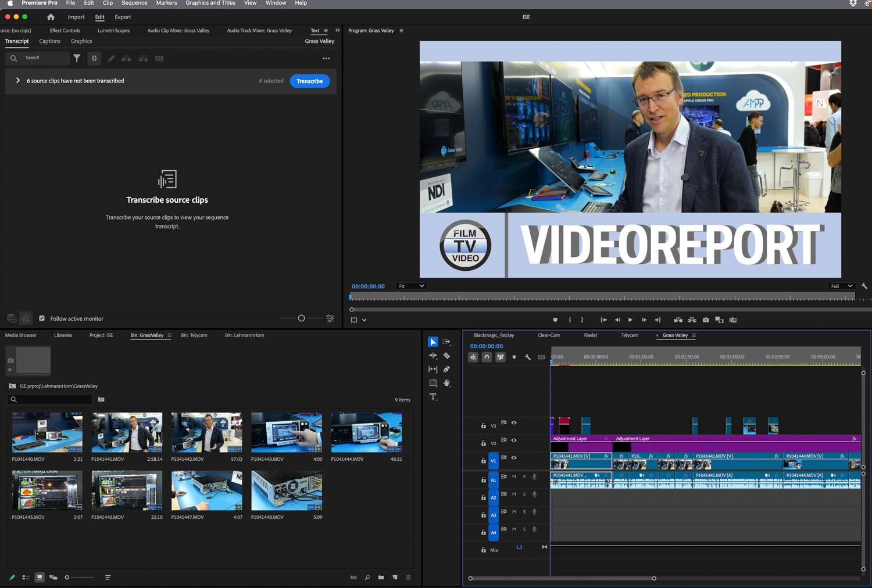872x588 pixels.
Task: Select the Type tool
Action: (433, 397)
